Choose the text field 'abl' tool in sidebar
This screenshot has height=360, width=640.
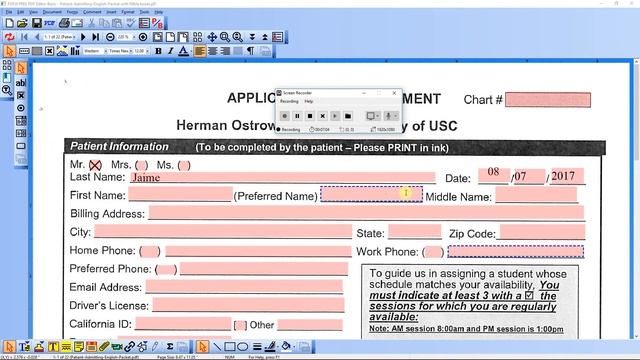coord(21,83)
